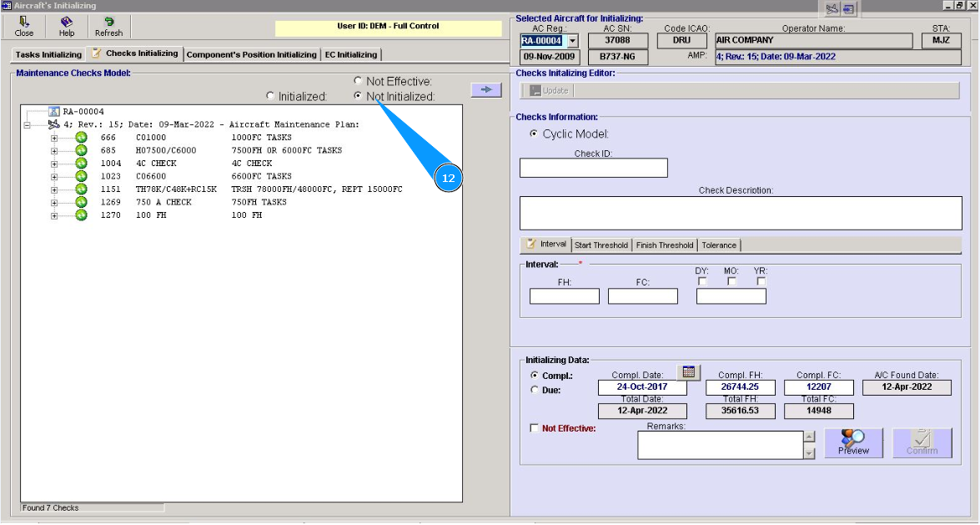
Task: Click the blue arrow button beside Not Effective
Action: click(485, 89)
